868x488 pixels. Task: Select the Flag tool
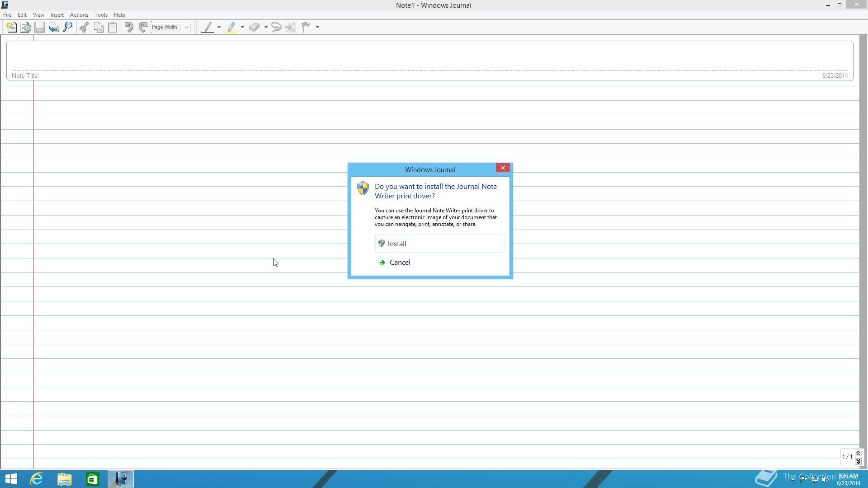(x=307, y=27)
